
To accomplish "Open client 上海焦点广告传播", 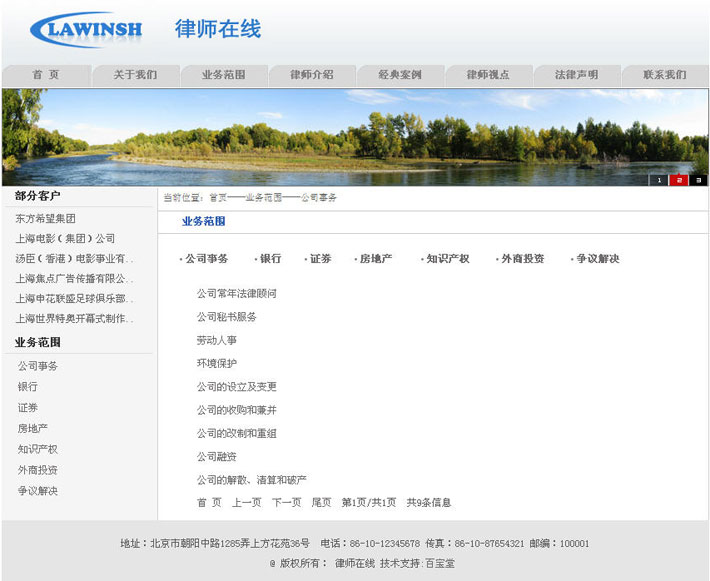I will (74, 278).
